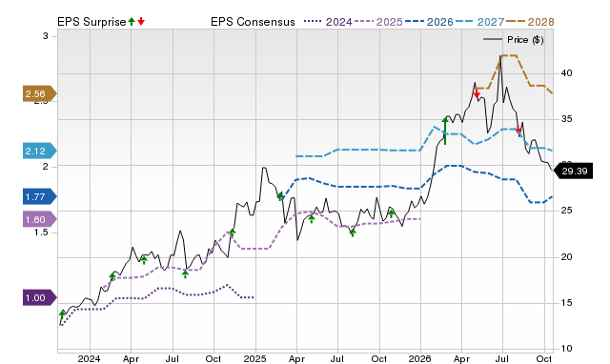Click the light blue 2.12 value tag
This screenshot has width=610, height=364.
[40, 151]
